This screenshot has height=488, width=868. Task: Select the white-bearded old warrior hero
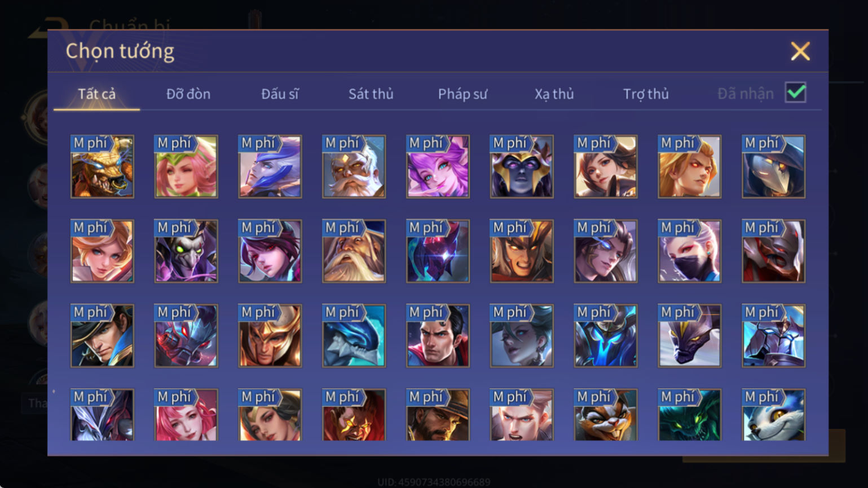pos(354,166)
